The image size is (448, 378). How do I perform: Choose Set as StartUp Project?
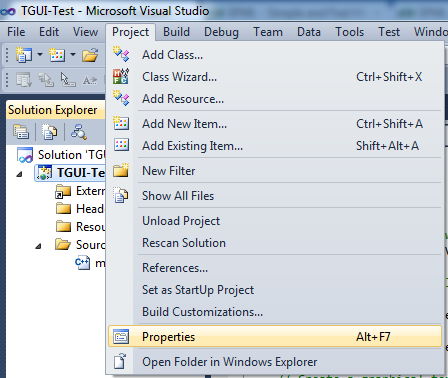click(198, 290)
